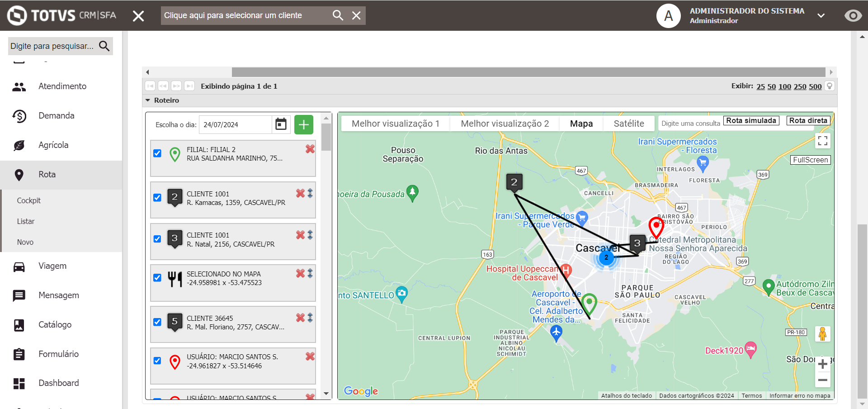Open the Mensagem menu
This screenshot has height=409, width=868.
click(61, 295)
